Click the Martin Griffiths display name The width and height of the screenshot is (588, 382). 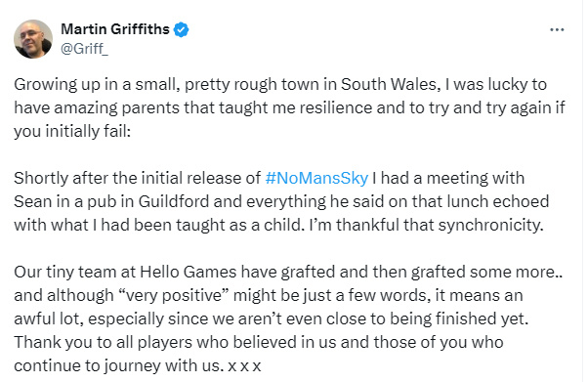[x=115, y=29]
